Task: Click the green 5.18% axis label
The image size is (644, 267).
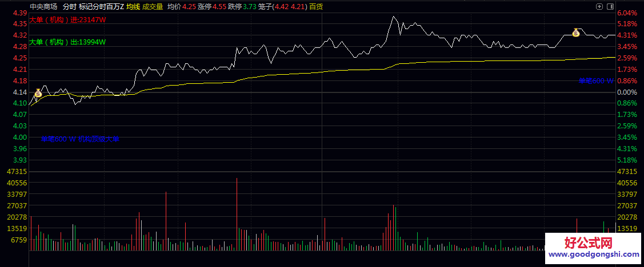Action: point(627,160)
